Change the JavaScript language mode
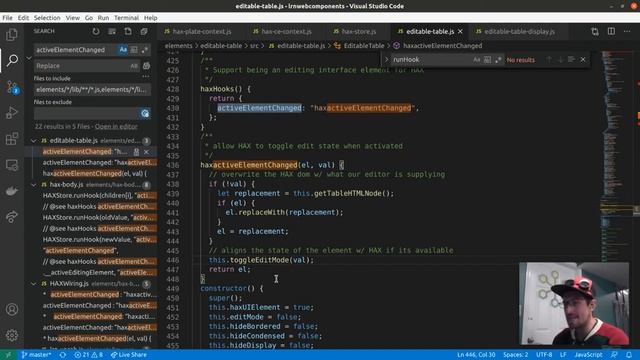The image size is (640, 360). pos(589,355)
